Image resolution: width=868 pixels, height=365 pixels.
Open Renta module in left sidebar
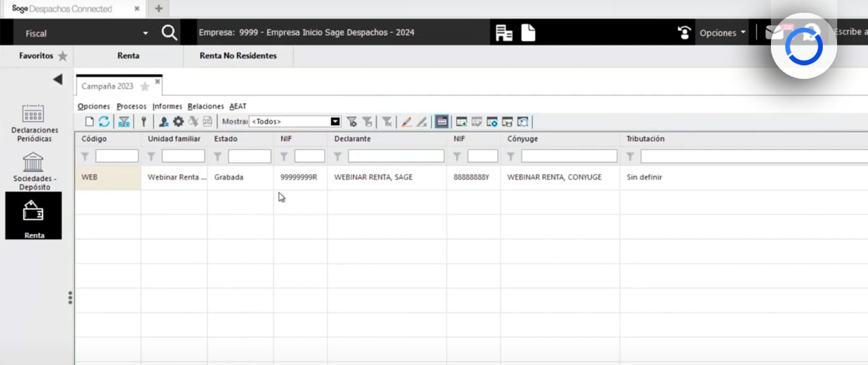(33, 216)
